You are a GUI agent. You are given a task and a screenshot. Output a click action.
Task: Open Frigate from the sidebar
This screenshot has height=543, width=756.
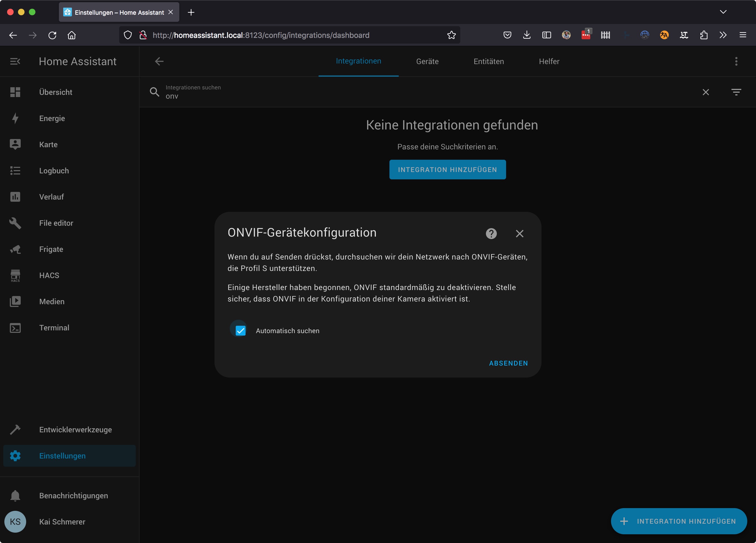(51, 249)
